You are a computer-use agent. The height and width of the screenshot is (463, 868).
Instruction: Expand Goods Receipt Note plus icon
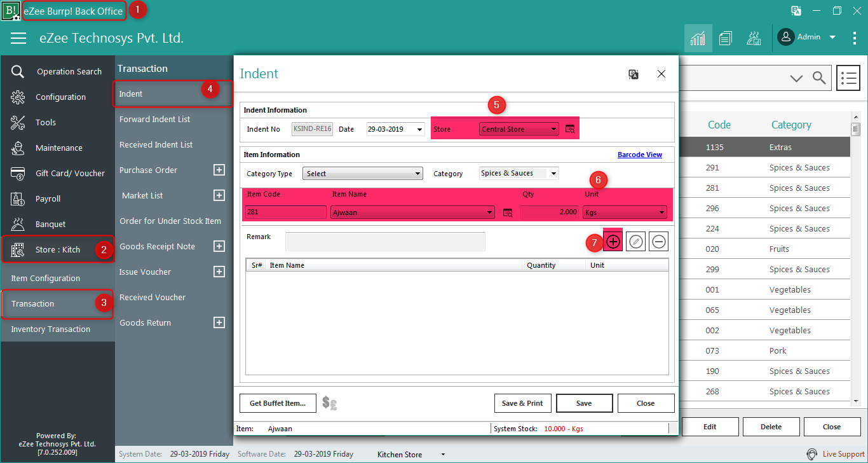coord(219,246)
